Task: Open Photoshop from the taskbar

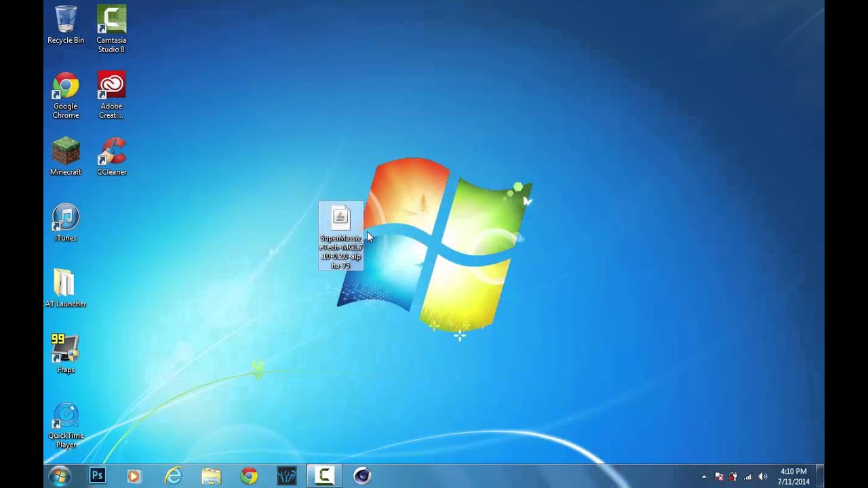Action: [x=98, y=476]
